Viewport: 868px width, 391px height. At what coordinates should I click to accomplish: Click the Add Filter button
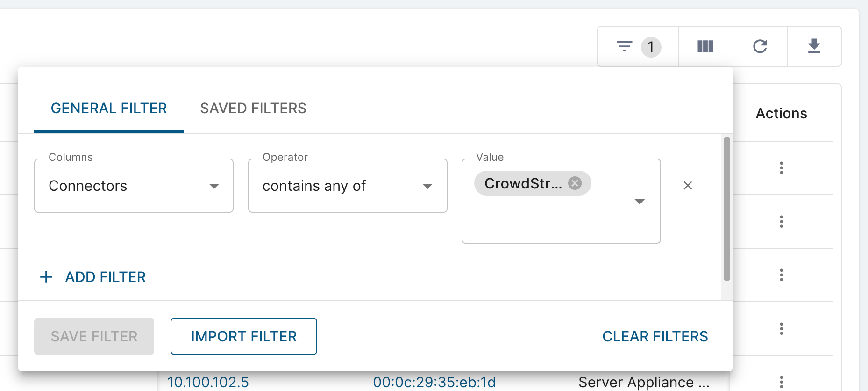click(x=93, y=277)
